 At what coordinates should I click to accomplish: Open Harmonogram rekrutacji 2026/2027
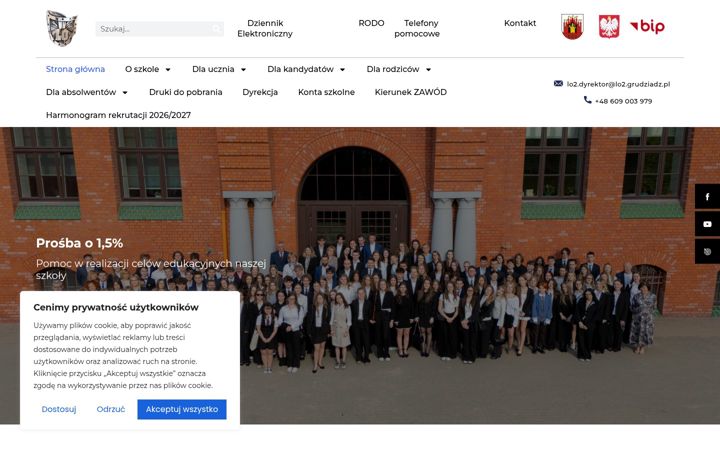click(x=118, y=115)
